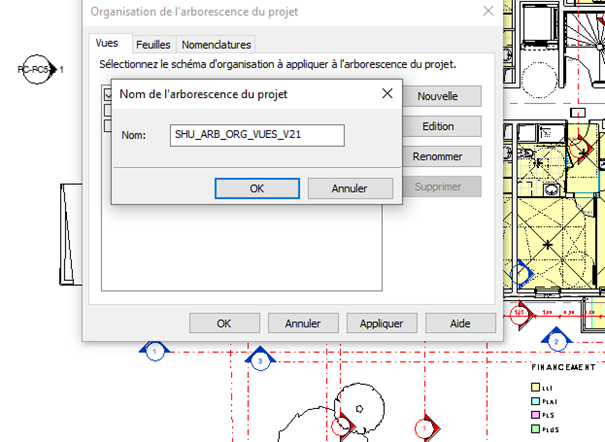605x442 pixels.
Task: Click the FINANCEMENT legend title
Action: tap(563, 367)
